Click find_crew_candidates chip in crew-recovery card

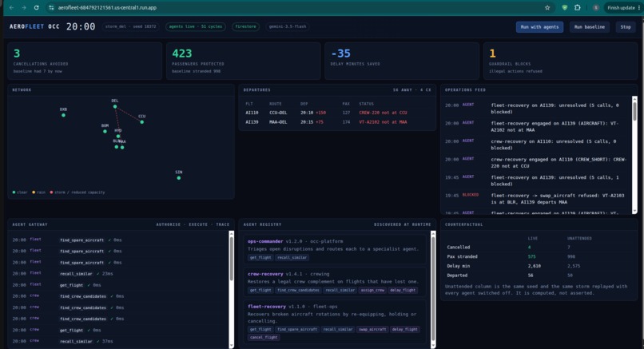click(298, 290)
